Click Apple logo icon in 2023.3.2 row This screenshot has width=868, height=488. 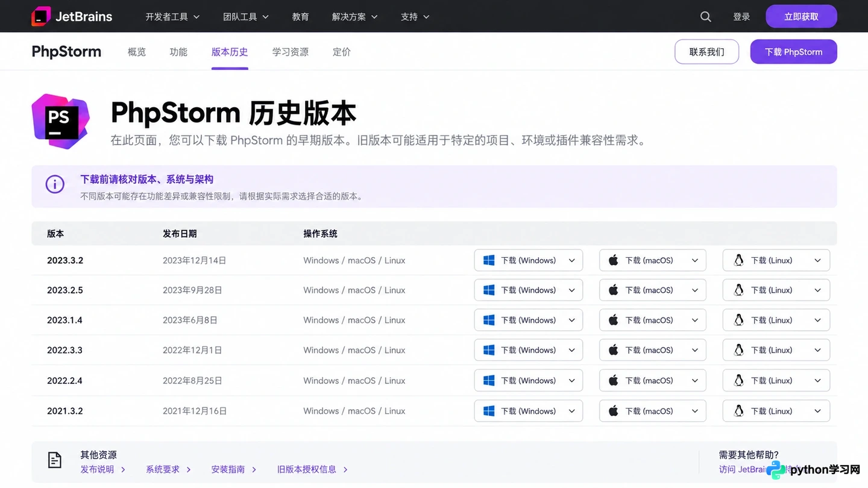pyautogui.click(x=614, y=260)
